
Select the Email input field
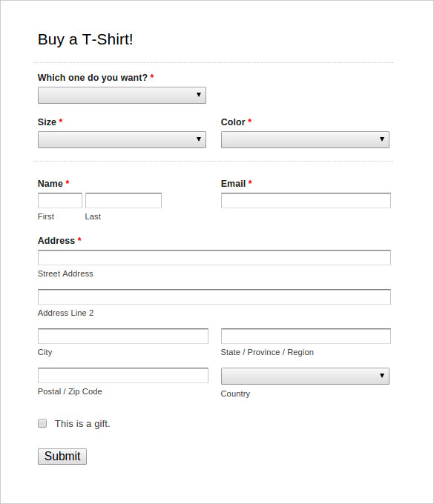(306, 201)
